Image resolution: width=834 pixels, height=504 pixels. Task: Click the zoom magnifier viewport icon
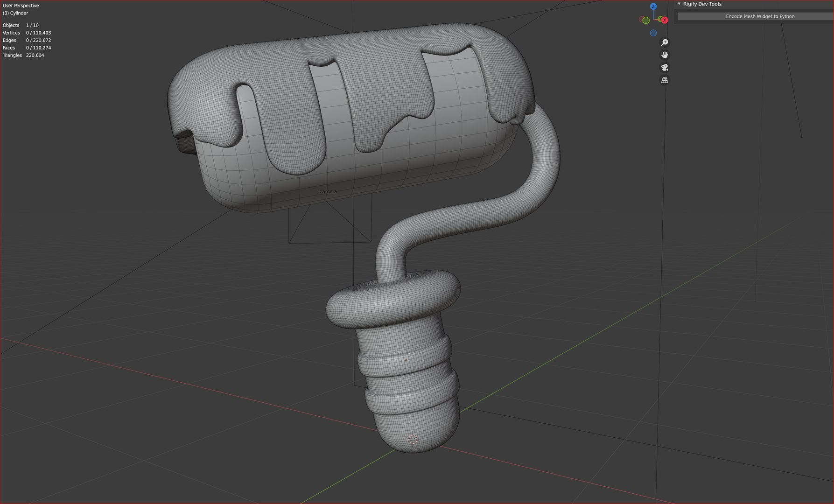[665, 42]
